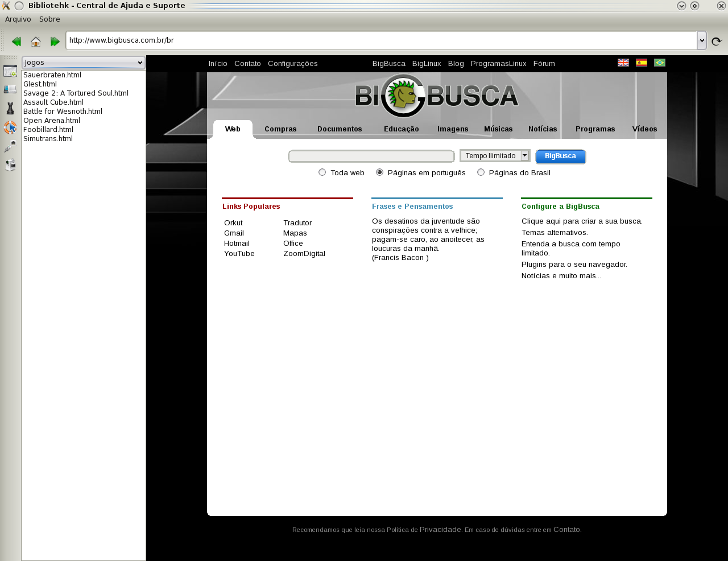The image size is (728, 561).
Task: Open the video camera multimedia sidebar icon
Action: coord(10,165)
